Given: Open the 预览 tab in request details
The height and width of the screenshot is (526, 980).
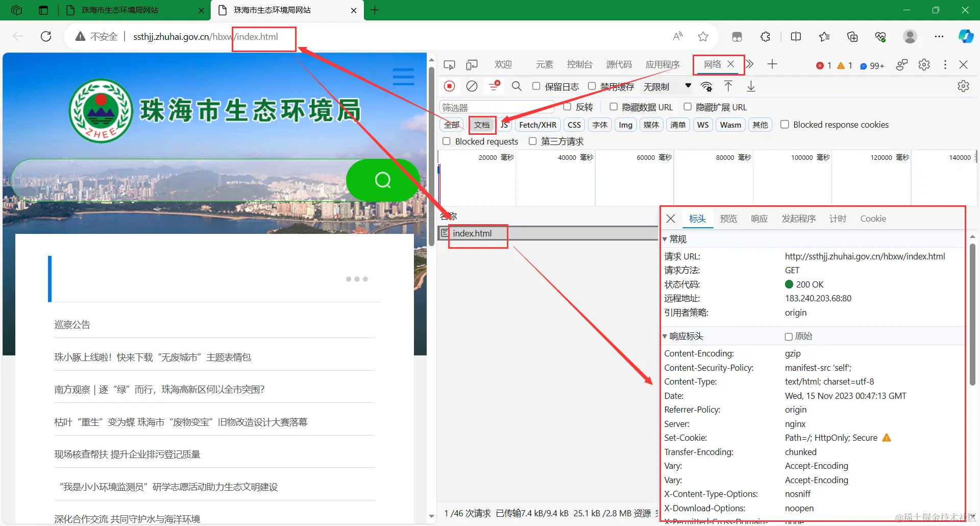Looking at the screenshot, I should click(728, 219).
